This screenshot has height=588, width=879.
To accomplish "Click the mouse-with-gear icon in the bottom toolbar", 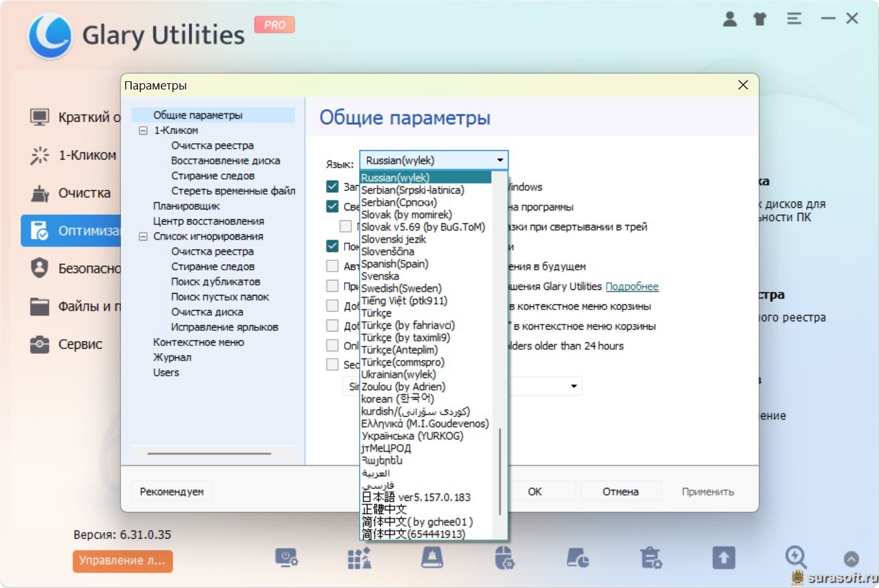I will click(505, 558).
